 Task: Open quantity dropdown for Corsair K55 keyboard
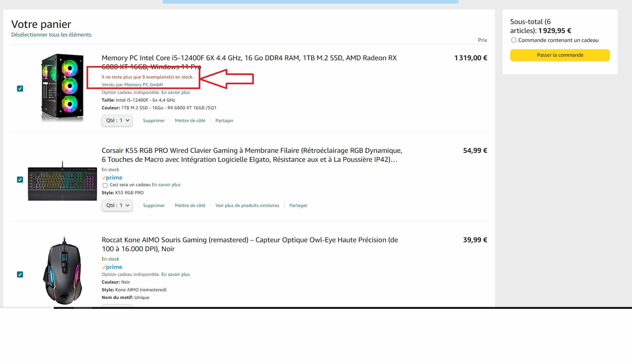[x=117, y=205]
